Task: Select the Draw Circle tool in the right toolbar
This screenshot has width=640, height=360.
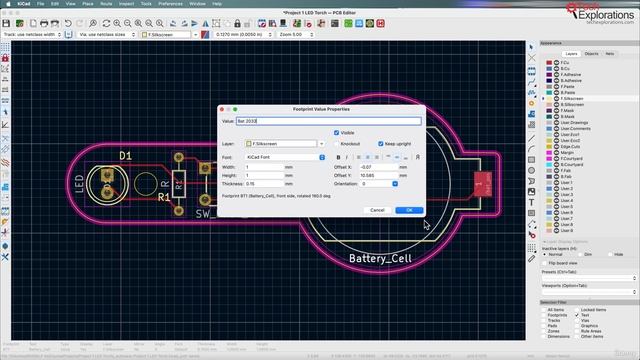Action: (x=531, y=171)
